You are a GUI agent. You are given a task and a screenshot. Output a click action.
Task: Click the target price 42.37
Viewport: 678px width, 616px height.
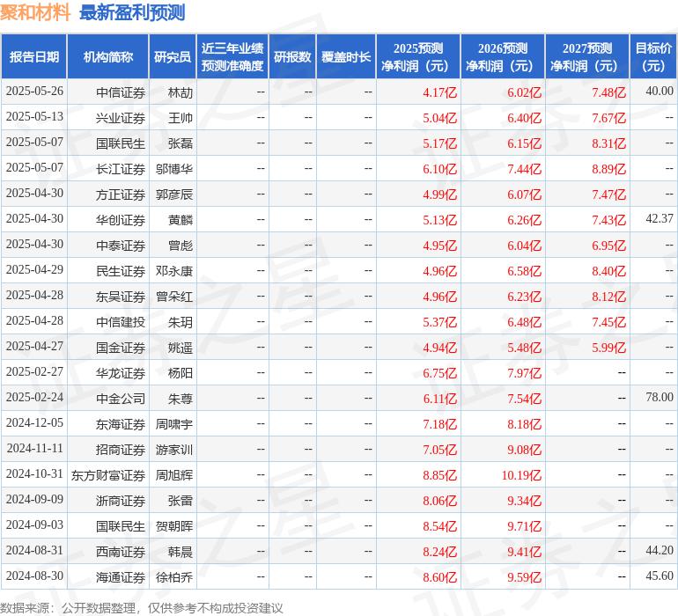coord(660,219)
